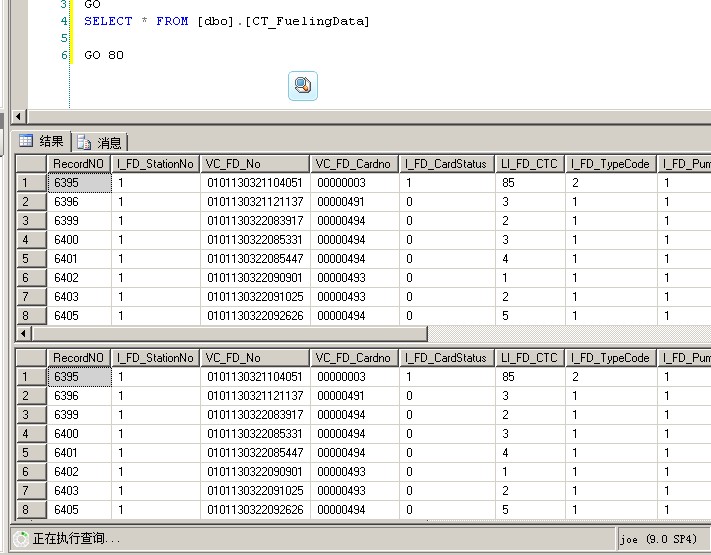Select I_FD_CardStatus header in the first grid
Viewport: 711px width, 555px height.
click(447, 164)
